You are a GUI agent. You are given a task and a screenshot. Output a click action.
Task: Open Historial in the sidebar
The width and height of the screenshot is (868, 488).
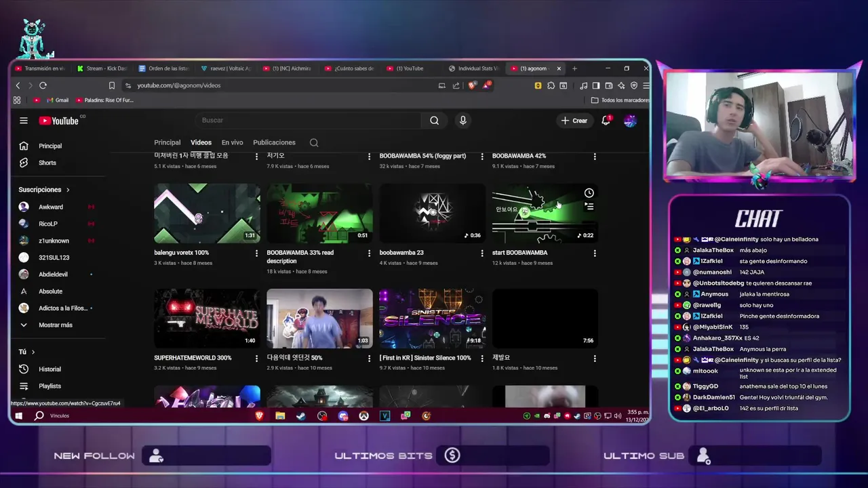(x=50, y=369)
